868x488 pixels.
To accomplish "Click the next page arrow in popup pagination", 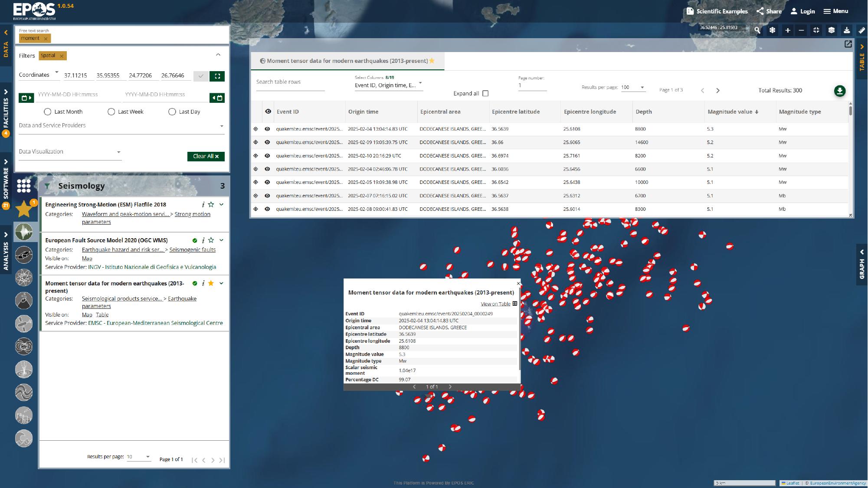I will (450, 386).
